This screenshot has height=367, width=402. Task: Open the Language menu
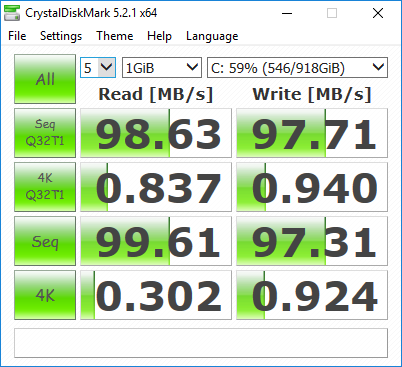(212, 36)
